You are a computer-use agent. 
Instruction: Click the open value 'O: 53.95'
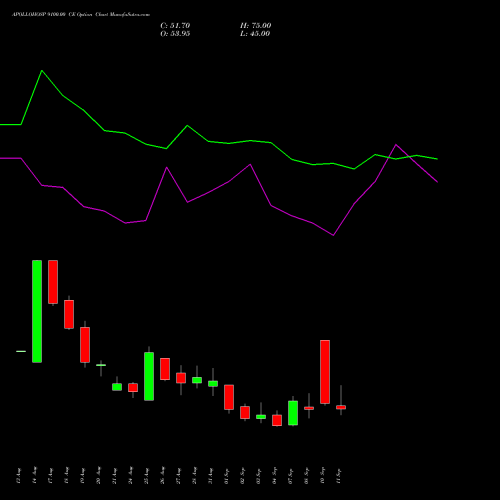coord(175,34)
